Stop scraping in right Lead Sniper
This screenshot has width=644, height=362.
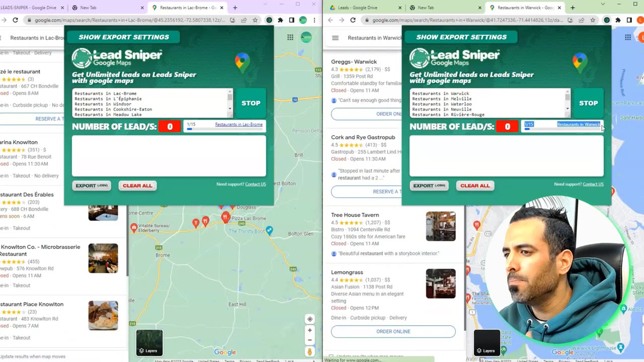pyautogui.click(x=588, y=103)
